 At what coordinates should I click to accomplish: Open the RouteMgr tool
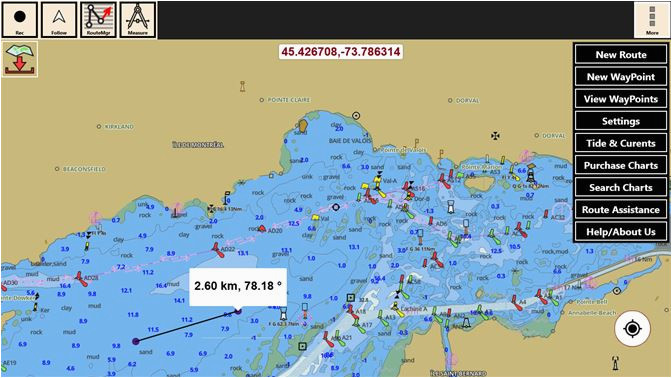pyautogui.click(x=98, y=20)
